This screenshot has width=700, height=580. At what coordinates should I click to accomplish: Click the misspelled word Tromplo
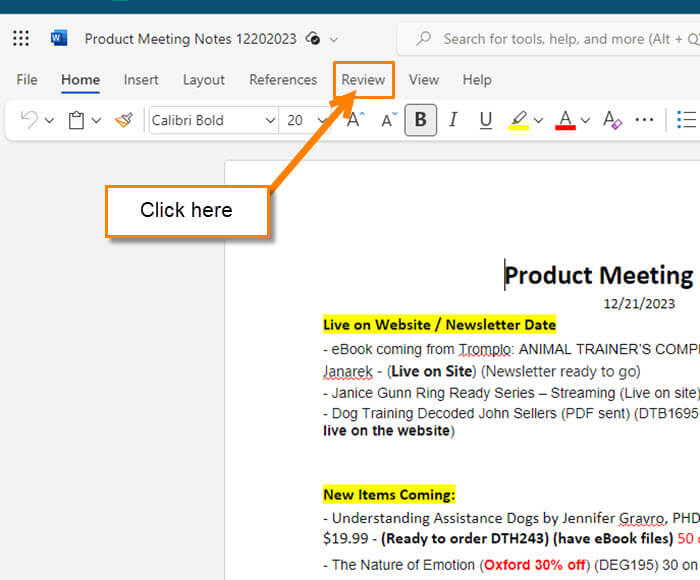[x=485, y=350]
